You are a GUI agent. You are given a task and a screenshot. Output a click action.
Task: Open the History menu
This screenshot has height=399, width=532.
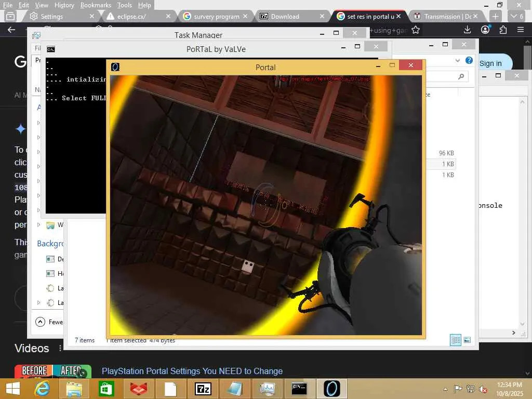(64, 5)
